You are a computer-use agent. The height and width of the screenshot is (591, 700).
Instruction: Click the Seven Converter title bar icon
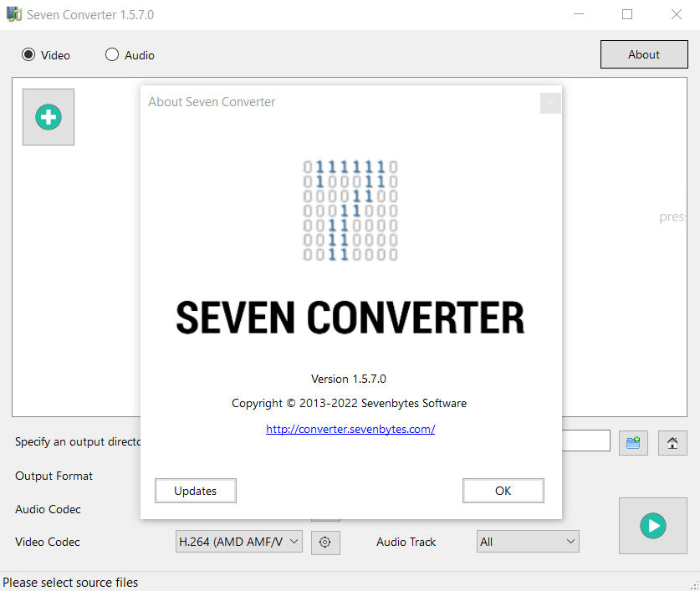tap(13, 13)
